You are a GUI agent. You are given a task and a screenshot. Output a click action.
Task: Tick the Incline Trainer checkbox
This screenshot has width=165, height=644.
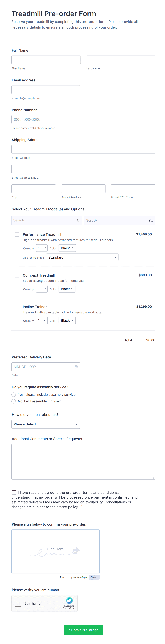point(17,307)
